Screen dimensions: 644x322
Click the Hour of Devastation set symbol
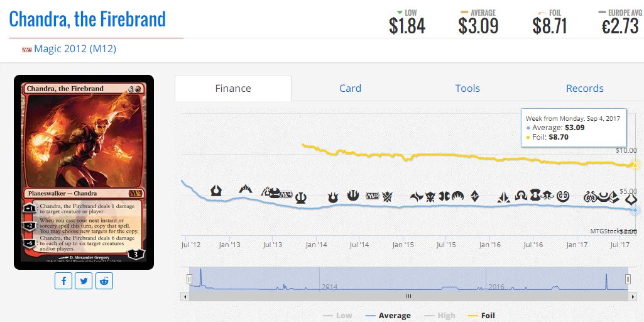(x=630, y=200)
